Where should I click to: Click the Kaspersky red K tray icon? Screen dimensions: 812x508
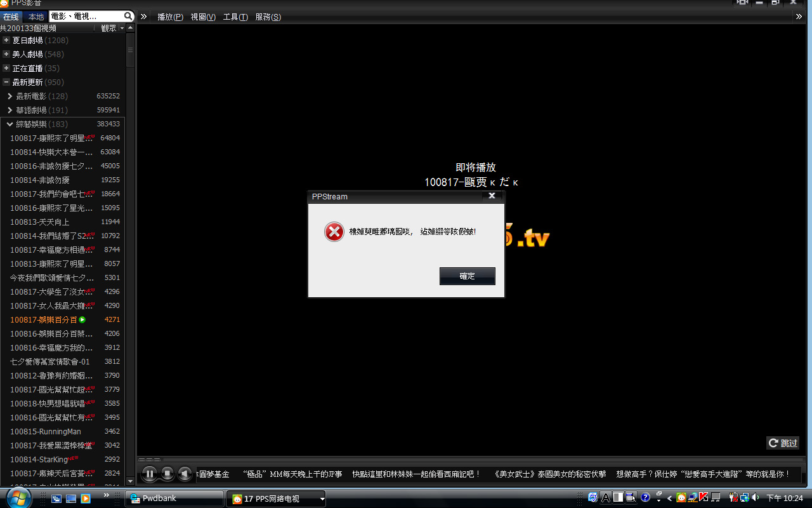tap(704, 498)
